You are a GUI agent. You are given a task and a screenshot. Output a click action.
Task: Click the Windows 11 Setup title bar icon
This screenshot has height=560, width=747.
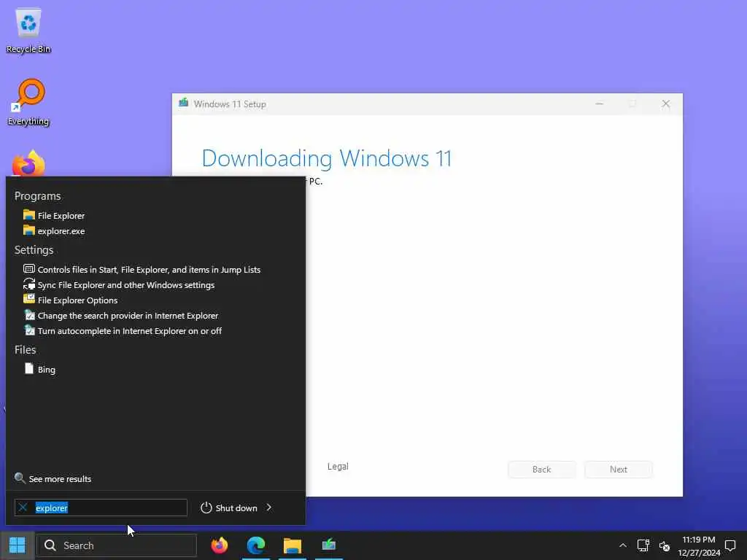pos(183,103)
